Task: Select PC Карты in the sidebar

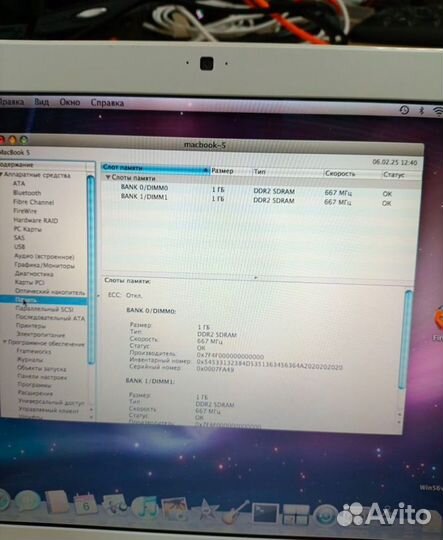Action: [x=28, y=229]
